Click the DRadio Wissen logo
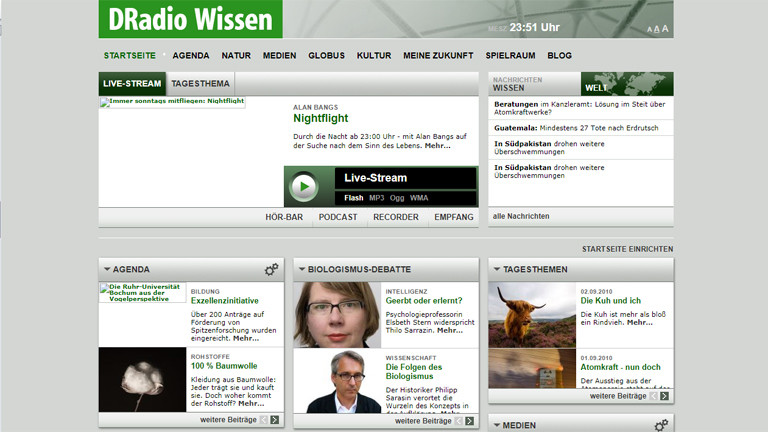The height and width of the screenshot is (432, 768). 191,19
